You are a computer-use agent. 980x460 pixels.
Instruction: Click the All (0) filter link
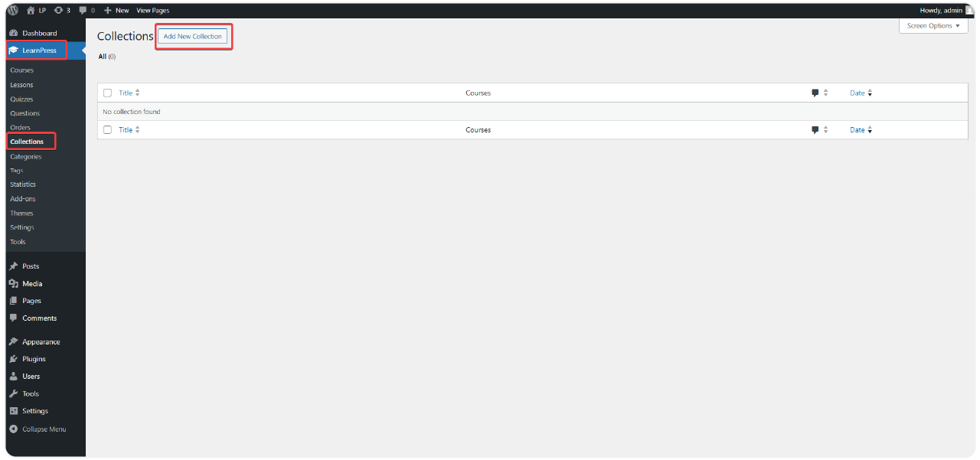point(107,57)
